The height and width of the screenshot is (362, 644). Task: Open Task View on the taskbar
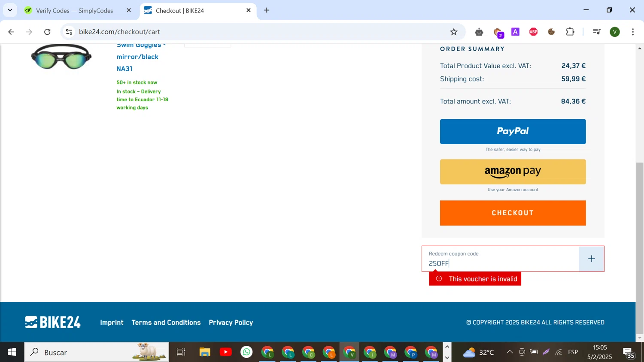click(181, 352)
